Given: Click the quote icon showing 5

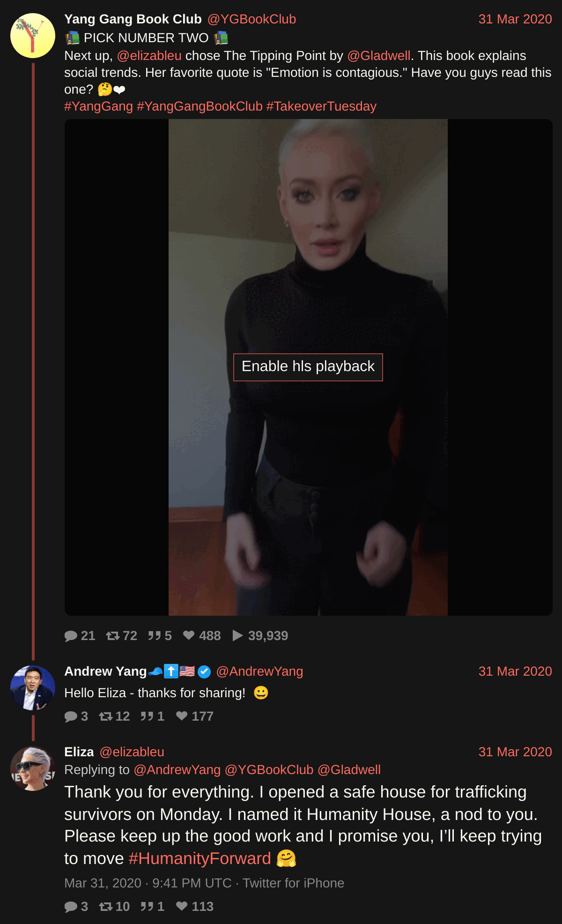Looking at the screenshot, I should pos(155,636).
